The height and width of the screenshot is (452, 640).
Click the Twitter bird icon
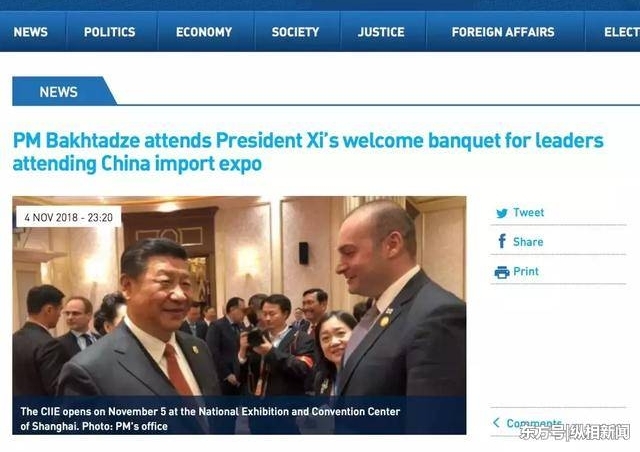point(502,213)
